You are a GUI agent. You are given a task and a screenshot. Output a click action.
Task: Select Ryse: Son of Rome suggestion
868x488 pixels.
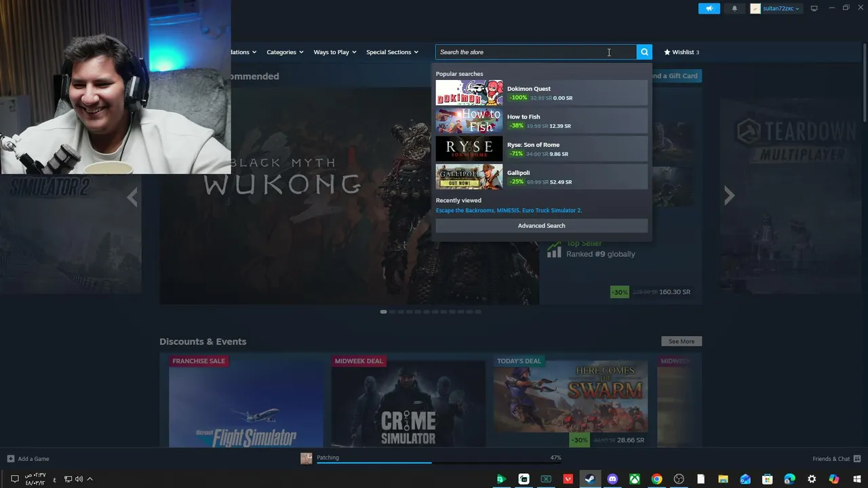pos(541,149)
